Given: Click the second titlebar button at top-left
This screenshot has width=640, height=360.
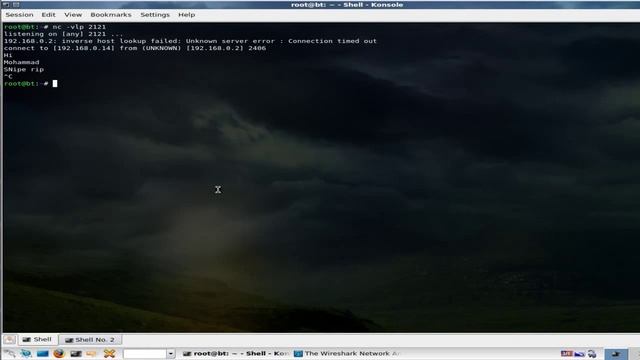Looking at the screenshot, I should (16, 4).
